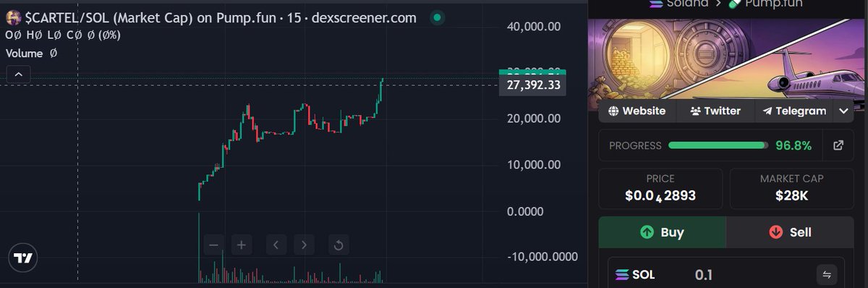Click the 96.8% progress percentage
This screenshot has width=868, height=288.
pyautogui.click(x=793, y=145)
